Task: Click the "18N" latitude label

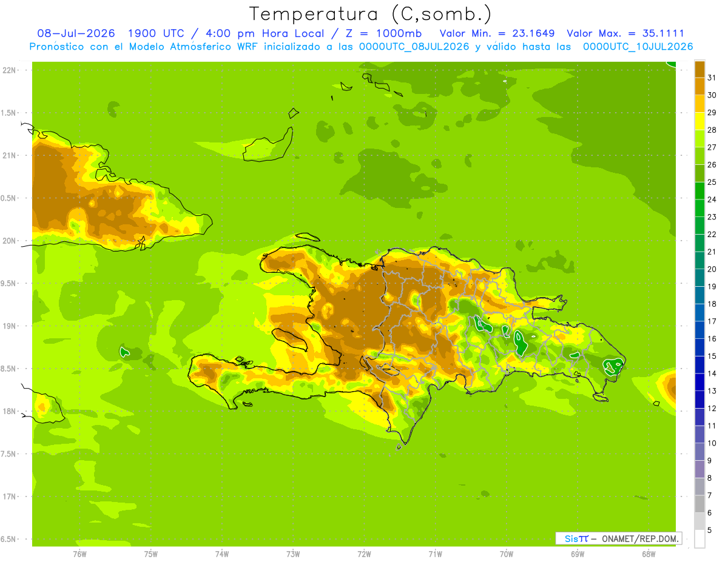Action: (x=10, y=411)
